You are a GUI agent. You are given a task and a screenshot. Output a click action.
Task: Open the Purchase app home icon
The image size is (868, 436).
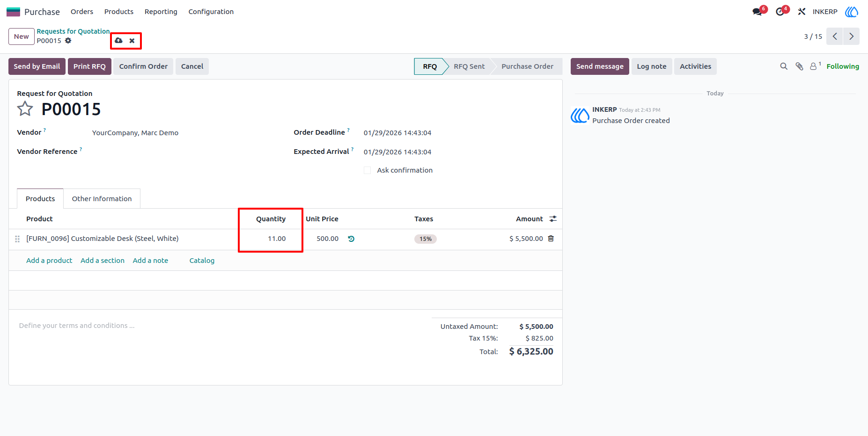pyautogui.click(x=13, y=12)
